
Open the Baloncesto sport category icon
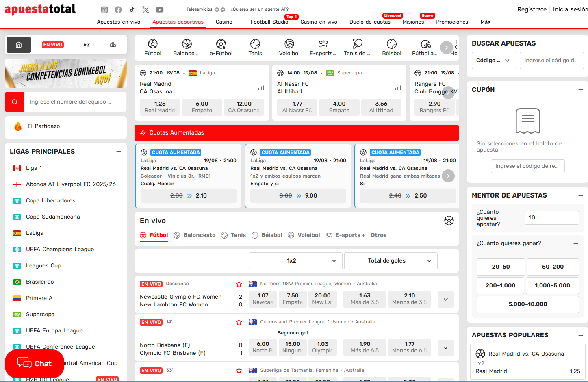(x=187, y=47)
